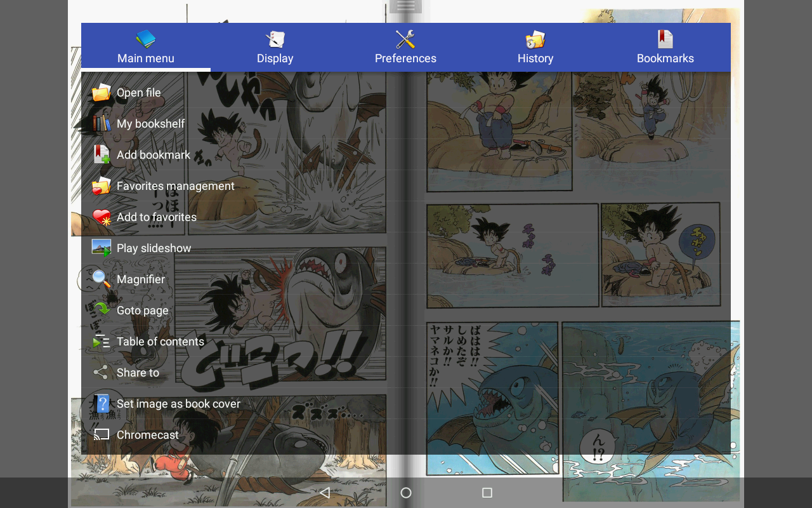Open My bookshelf
Image resolution: width=812 pixels, height=508 pixels.
click(150, 123)
